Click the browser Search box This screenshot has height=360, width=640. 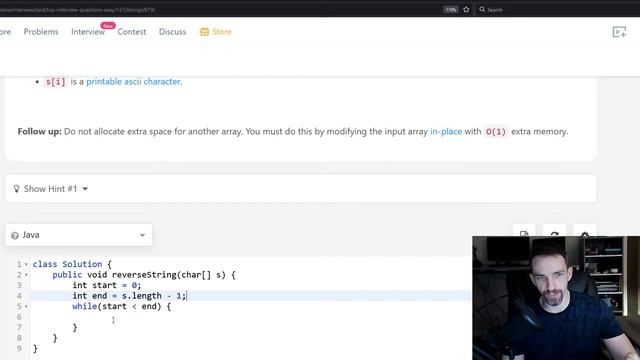coord(557,9)
